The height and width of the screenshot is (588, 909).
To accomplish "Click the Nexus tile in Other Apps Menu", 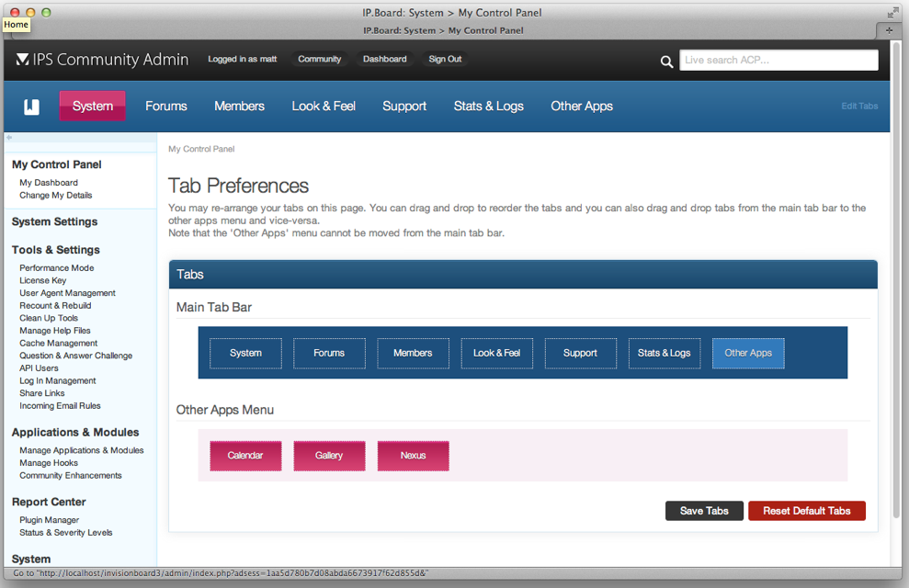I will pyautogui.click(x=413, y=456).
